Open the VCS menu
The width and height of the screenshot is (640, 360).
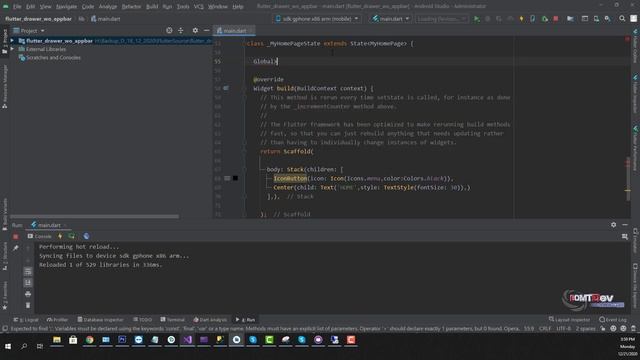199,7
